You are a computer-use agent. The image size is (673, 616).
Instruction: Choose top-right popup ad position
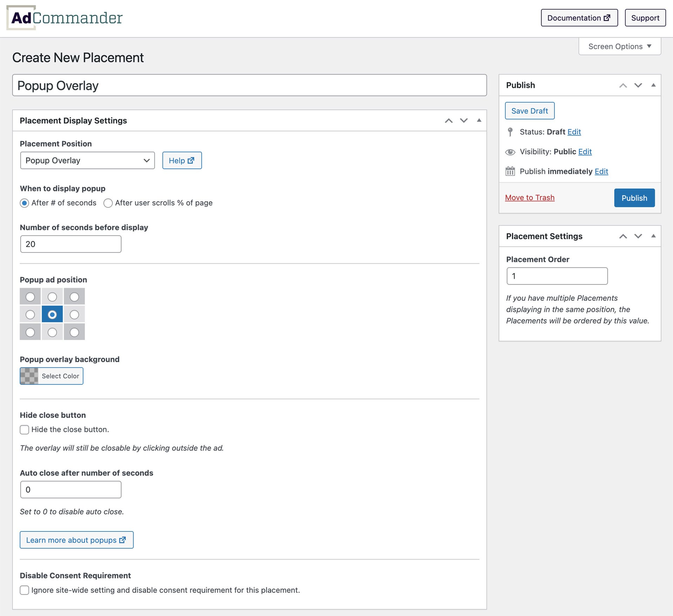(74, 297)
